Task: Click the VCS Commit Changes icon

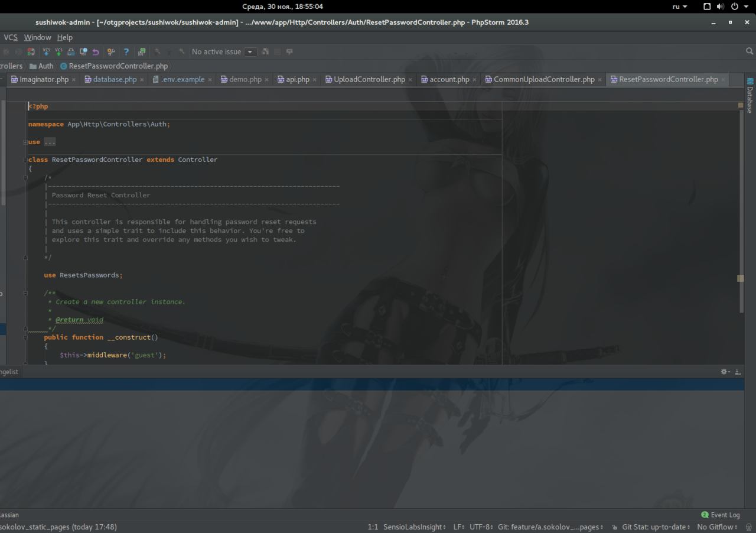Action: [58, 52]
